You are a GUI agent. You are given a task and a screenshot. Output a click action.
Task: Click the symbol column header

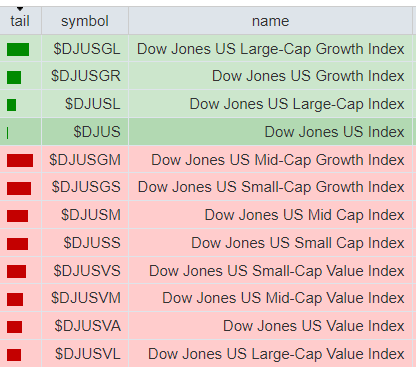pos(85,21)
